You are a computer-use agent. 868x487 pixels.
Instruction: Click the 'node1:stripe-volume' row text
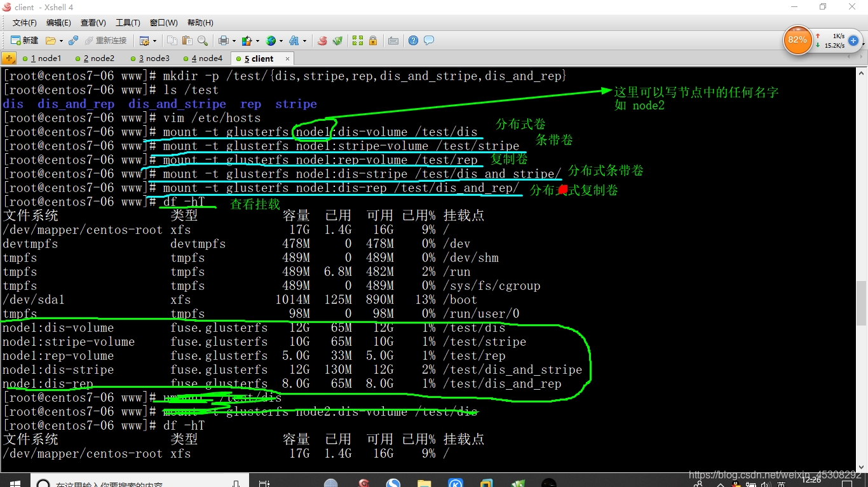click(69, 341)
